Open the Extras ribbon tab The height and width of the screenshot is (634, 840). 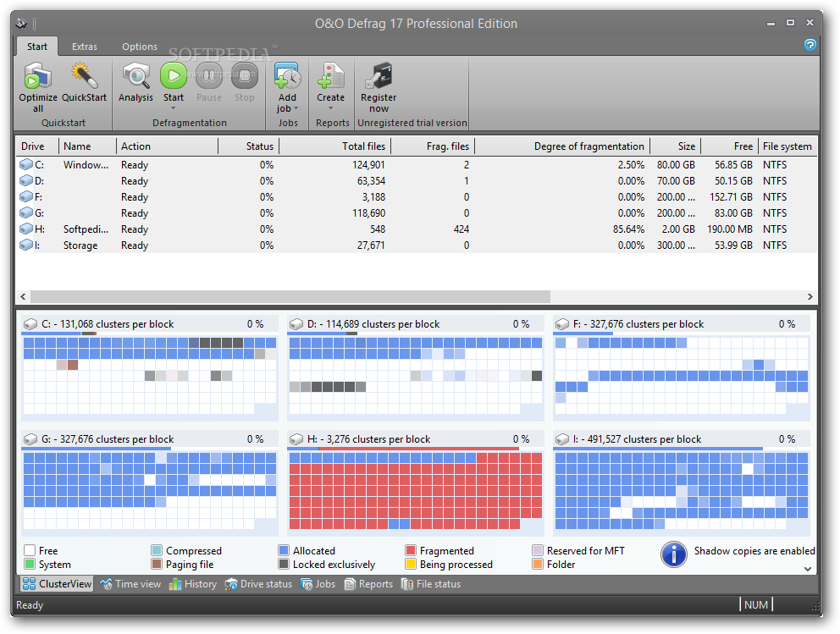85,47
